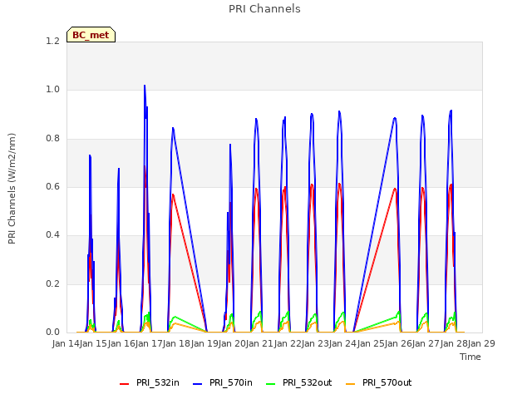
Task: Toggle the PRI_570out legend entry
Action: click(x=379, y=382)
